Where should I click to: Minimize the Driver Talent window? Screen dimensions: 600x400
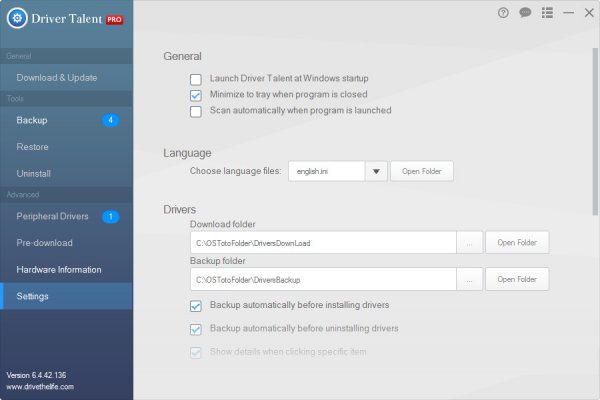tap(569, 13)
